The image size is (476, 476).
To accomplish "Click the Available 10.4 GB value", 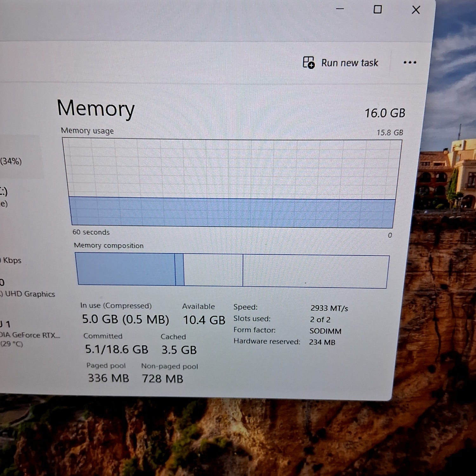I will point(204,320).
